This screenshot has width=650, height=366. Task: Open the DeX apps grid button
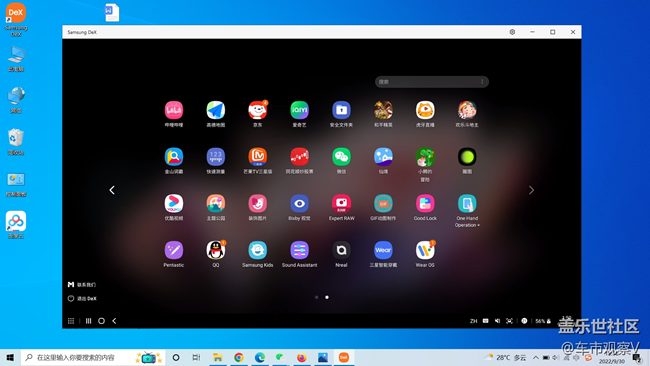tap(71, 321)
